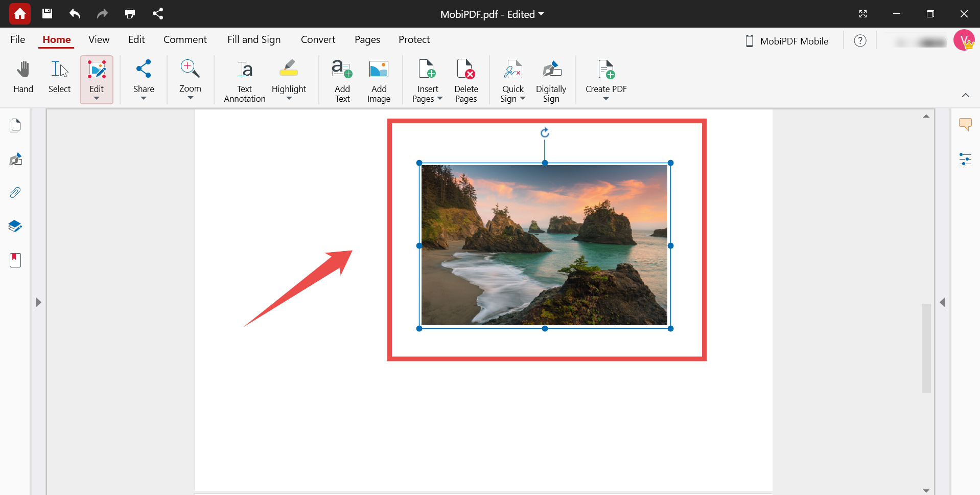
Task: Click the image rotation handle
Action: click(545, 133)
